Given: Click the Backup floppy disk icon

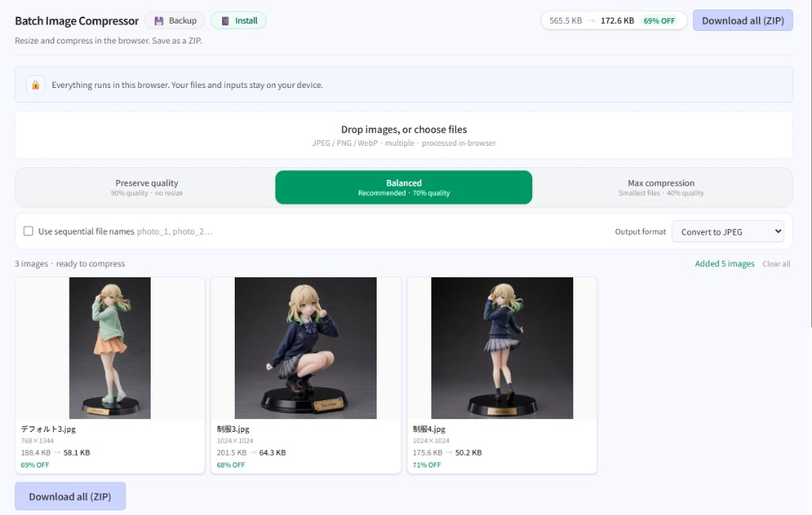Looking at the screenshot, I should pos(159,21).
